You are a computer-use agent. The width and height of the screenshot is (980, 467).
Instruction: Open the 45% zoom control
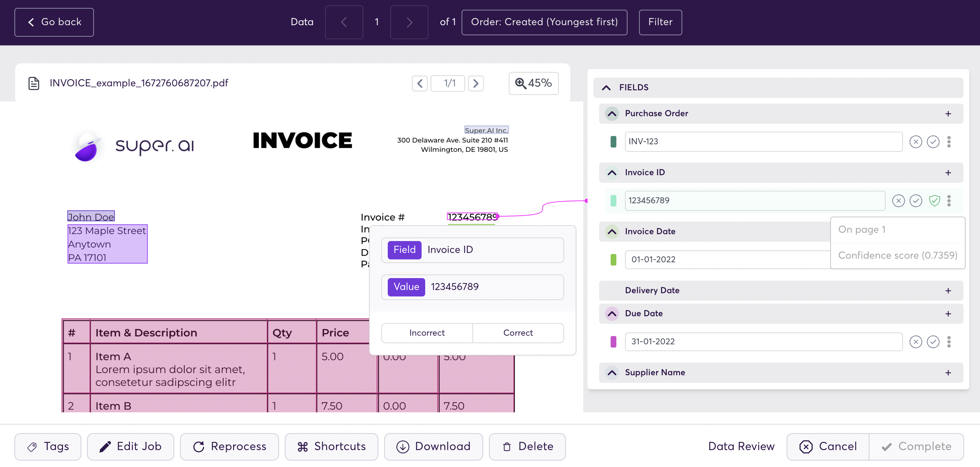(533, 83)
